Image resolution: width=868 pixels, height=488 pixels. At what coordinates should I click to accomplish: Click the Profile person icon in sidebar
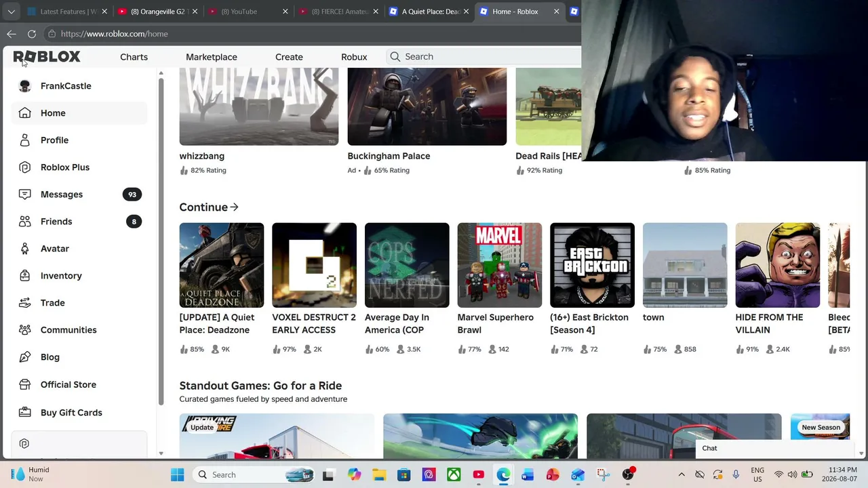[x=25, y=140]
